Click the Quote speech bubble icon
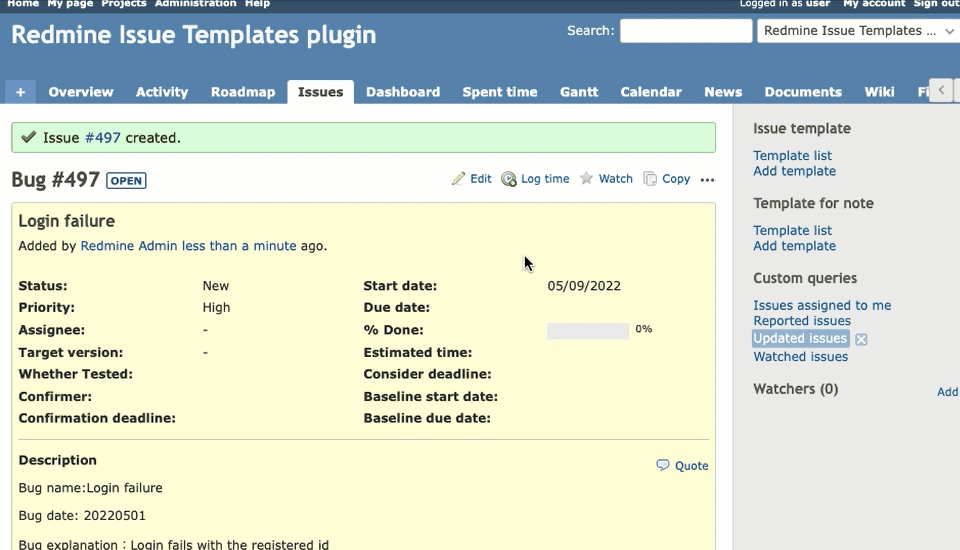Viewport: 960px width, 550px height. (663, 465)
